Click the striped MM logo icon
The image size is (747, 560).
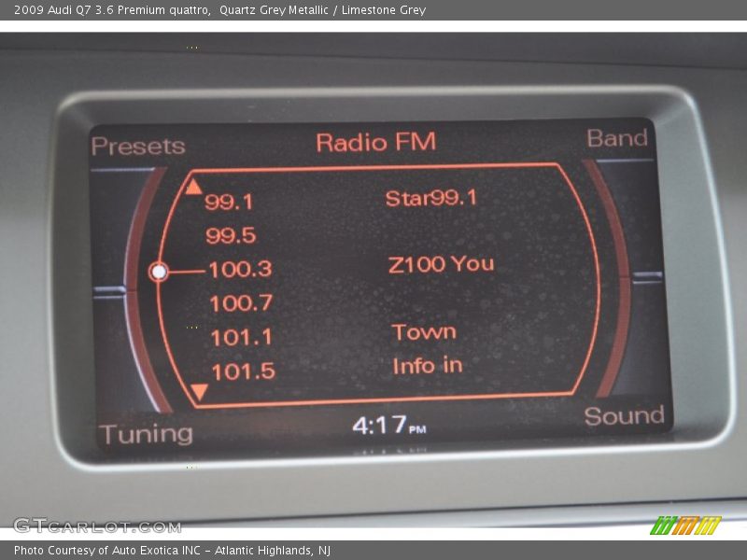click(686, 525)
